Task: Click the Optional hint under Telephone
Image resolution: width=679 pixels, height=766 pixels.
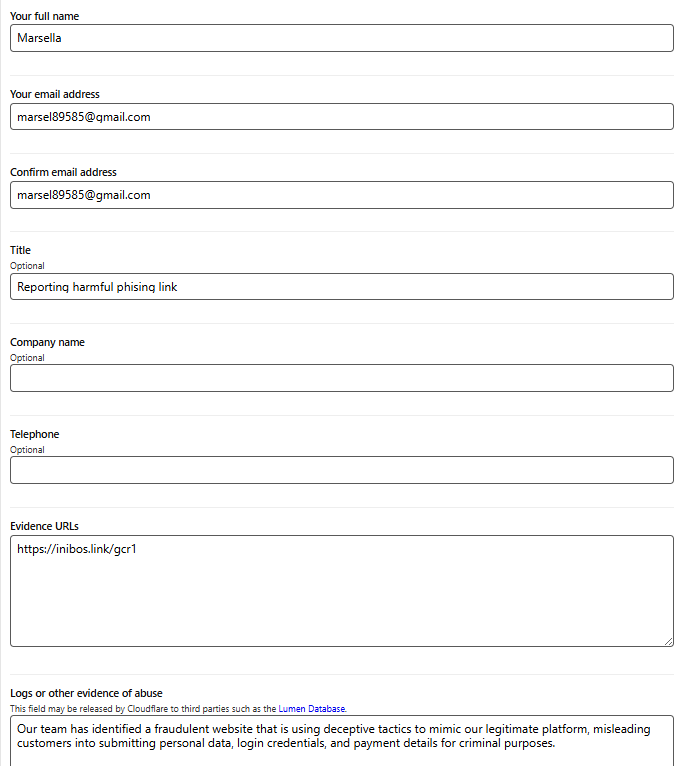Action: 27,450
